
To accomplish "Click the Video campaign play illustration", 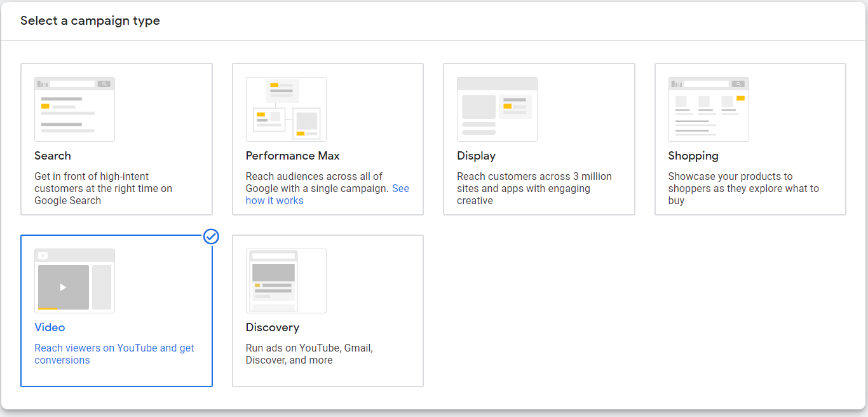I will point(74,281).
